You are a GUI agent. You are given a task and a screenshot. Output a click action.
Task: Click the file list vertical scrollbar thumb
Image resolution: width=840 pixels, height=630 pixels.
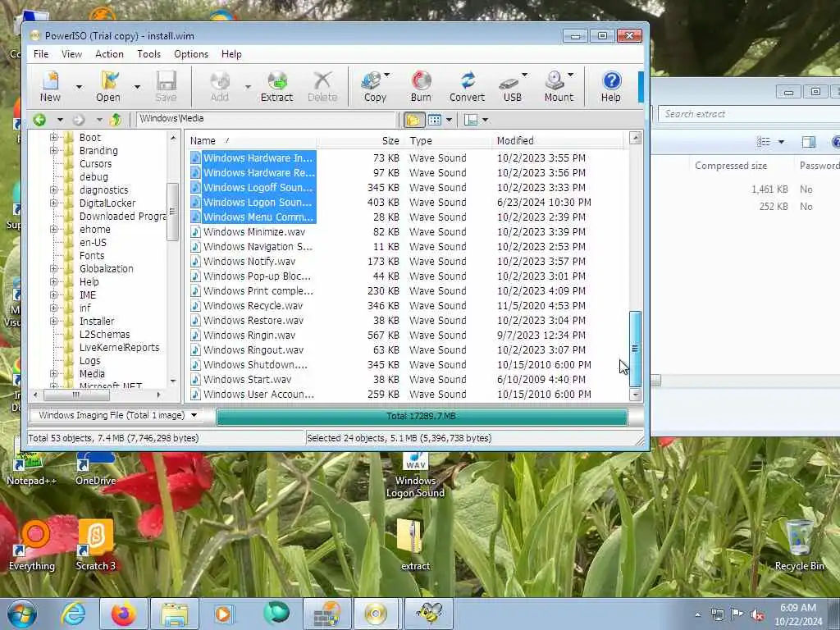click(x=635, y=349)
